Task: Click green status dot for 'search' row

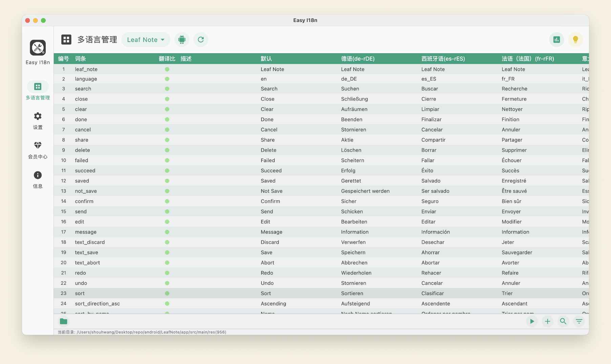Action: click(x=167, y=89)
